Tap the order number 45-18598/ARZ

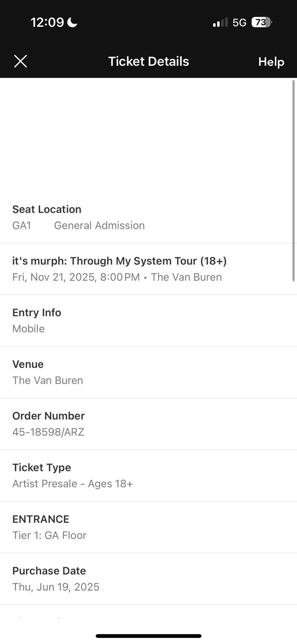[x=48, y=432]
